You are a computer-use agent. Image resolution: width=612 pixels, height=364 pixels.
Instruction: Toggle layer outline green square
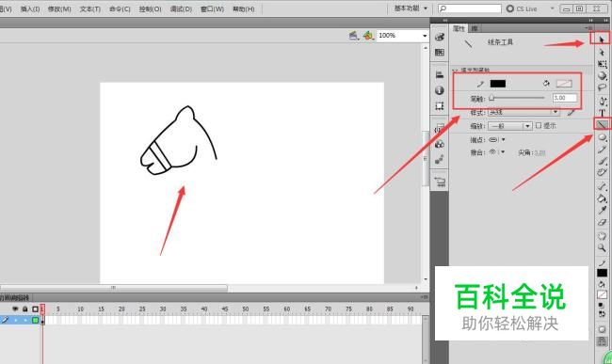(35, 320)
